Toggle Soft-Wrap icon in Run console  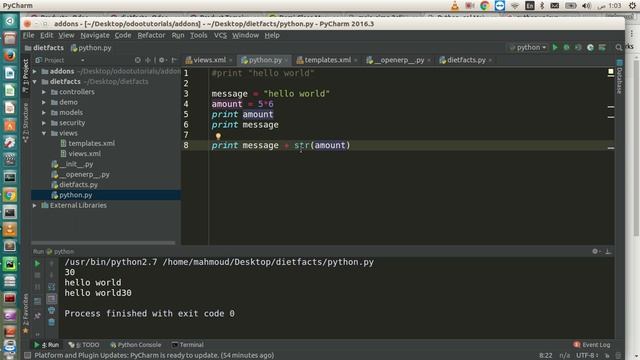pos(51,287)
